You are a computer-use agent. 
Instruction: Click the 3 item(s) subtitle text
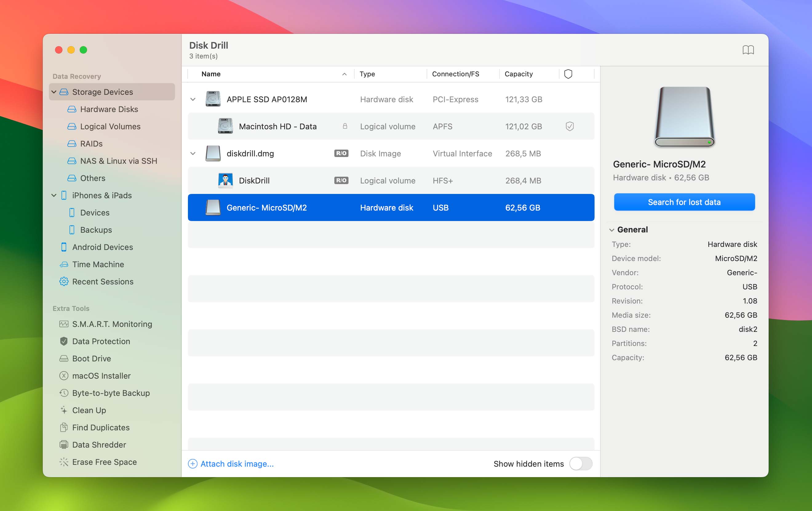pyautogui.click(x=203, y=56)
